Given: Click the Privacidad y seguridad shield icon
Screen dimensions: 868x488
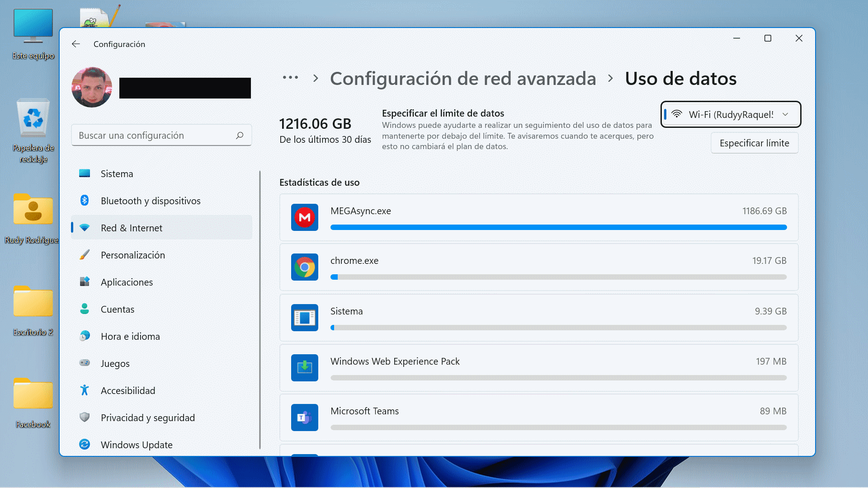Looking at the screenshot, I should point(85,417).
